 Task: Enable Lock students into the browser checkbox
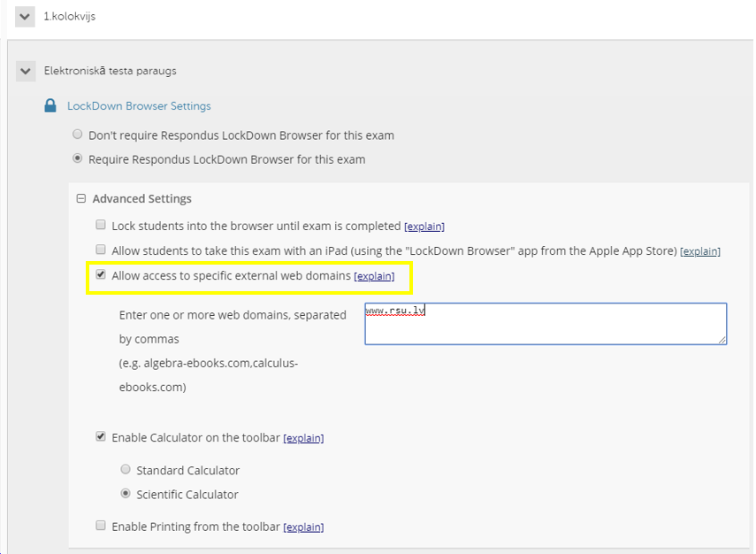[101, 226]
